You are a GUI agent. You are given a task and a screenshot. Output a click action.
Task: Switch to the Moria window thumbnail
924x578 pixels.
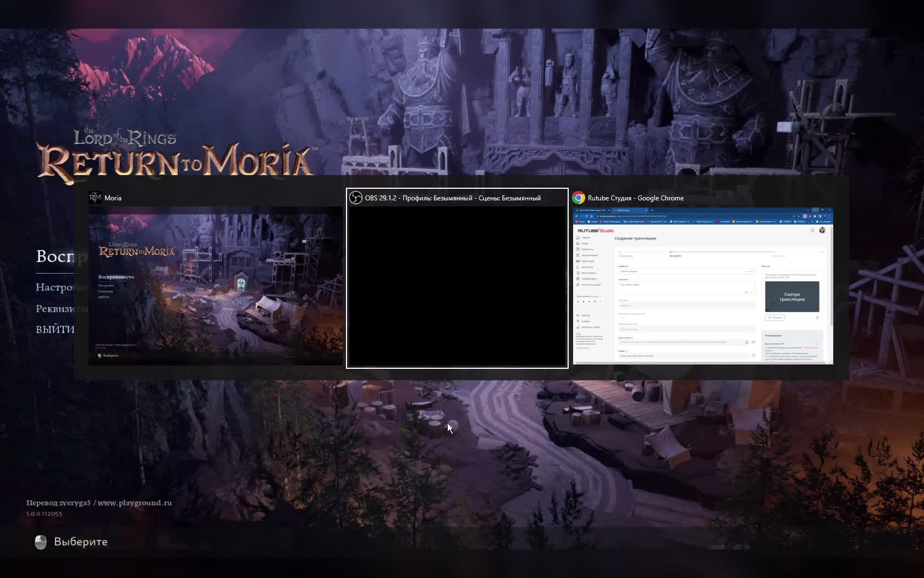pyautogui.click(x=215, y=286)
